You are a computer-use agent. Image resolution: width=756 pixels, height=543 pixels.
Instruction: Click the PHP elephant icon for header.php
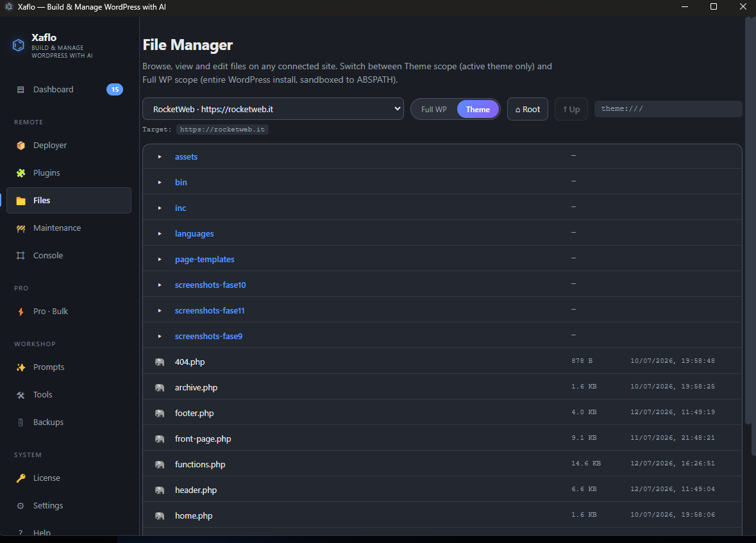pyautogui.click(x=160, y=490)
